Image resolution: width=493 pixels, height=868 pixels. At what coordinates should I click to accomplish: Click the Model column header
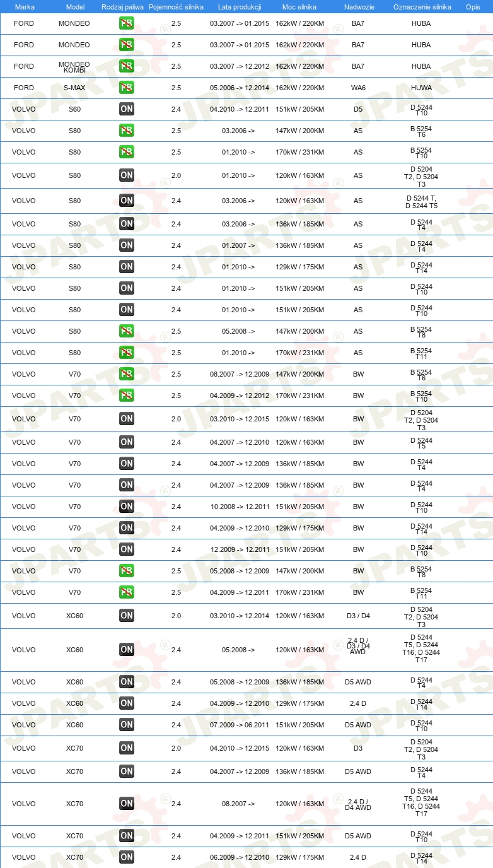[x=76, y=6]
